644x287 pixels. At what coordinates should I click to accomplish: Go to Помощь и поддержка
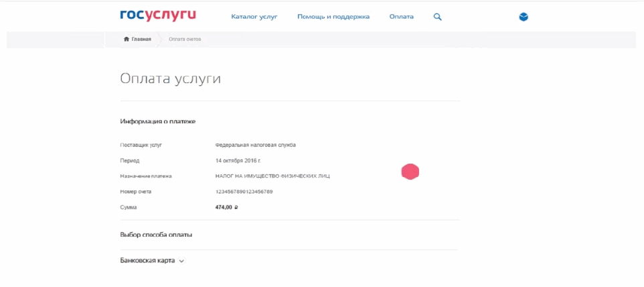pyautogui.click(x=333, y=17)
